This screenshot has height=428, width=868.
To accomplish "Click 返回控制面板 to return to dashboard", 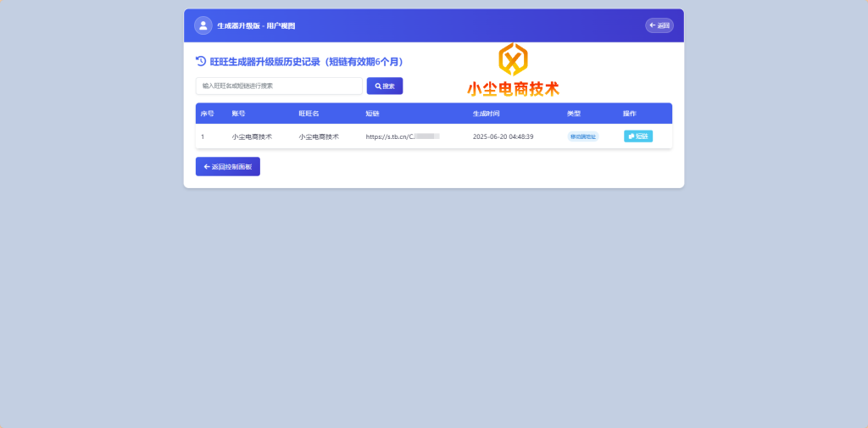I will click(x=228, y=167).
